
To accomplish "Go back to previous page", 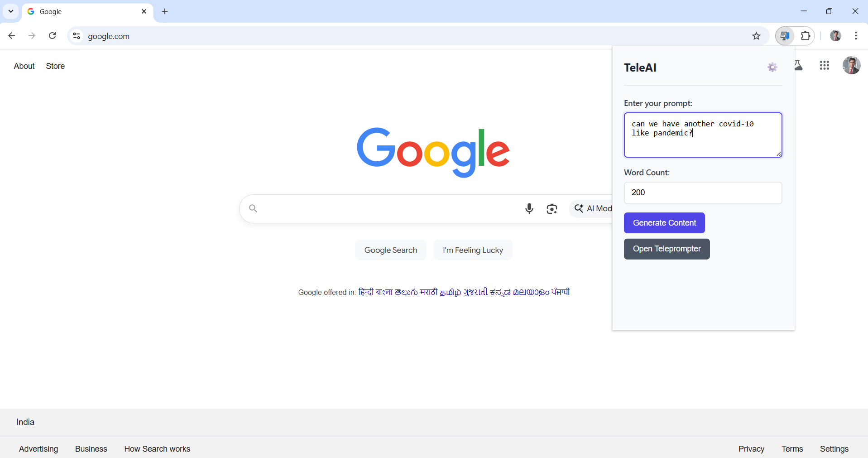I will pyautogui.click(x=12, y=36).
